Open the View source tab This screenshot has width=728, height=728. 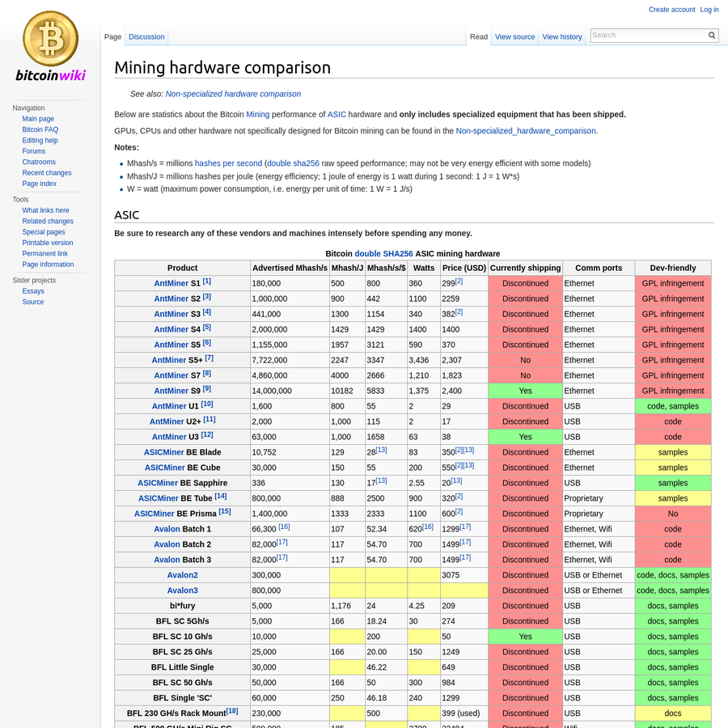514,36
